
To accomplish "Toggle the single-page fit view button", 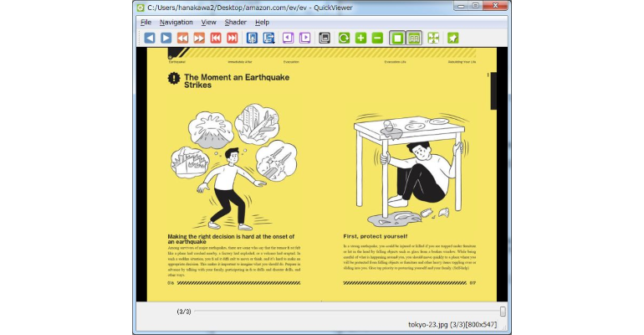I will (397, 39).
